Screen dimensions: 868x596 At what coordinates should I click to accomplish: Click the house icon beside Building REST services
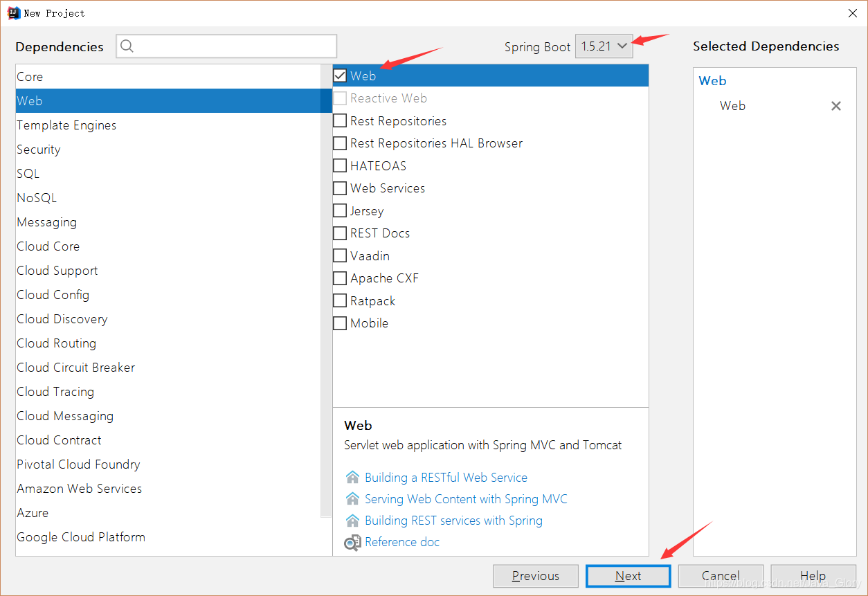(353, 521)
